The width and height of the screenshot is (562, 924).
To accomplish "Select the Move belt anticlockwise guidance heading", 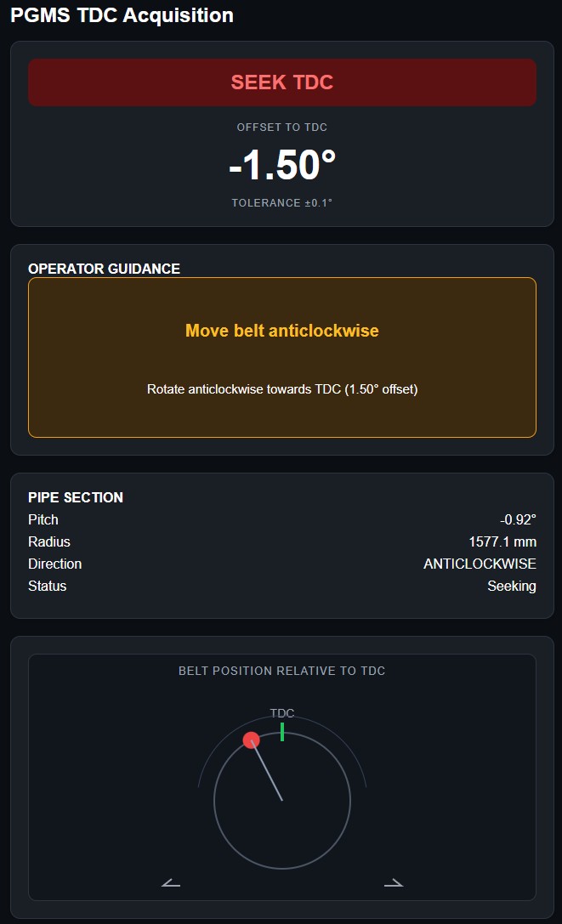I will (282, 331).
